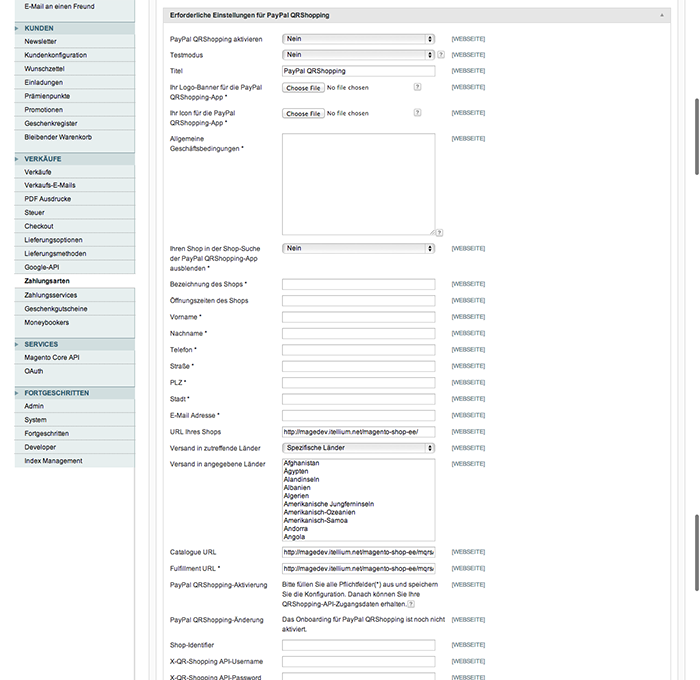This screenshot has height=680, width=700.
Task: Focus Bezeichnung des Shops field
Action: (358, 284)
